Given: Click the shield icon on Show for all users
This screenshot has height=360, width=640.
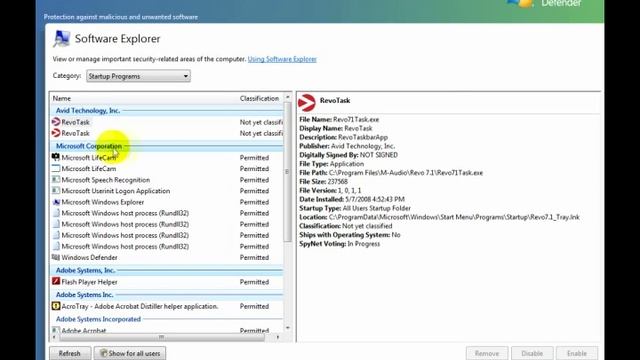Looking at the screenshot, I should [103, 353].
